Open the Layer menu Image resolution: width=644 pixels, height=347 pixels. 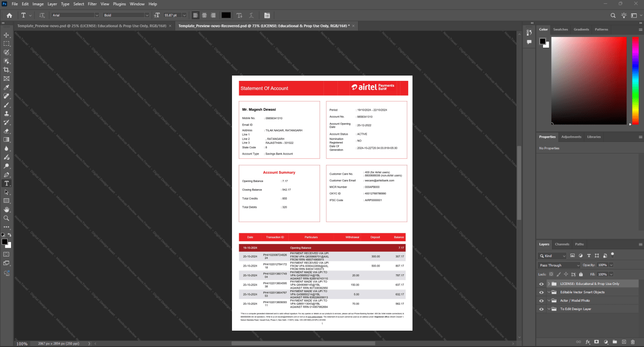pyautogui.click(x=52, y=4)
